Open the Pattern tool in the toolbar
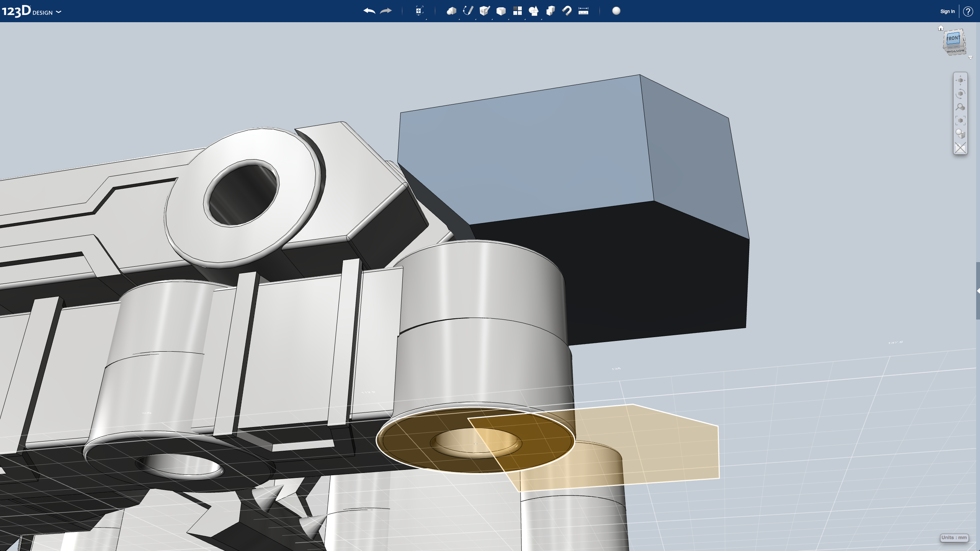Viewport: 980px width, 551px height. pos(518,11)
